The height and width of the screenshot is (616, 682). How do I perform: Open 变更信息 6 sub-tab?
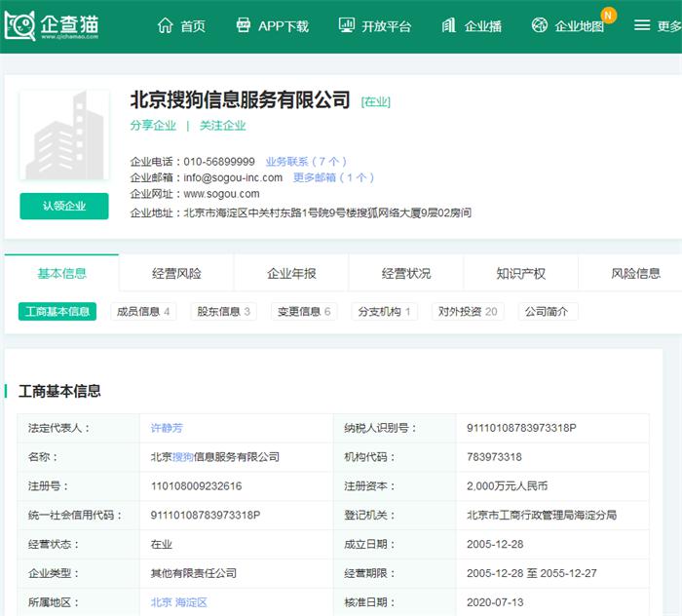click(304, 312)
